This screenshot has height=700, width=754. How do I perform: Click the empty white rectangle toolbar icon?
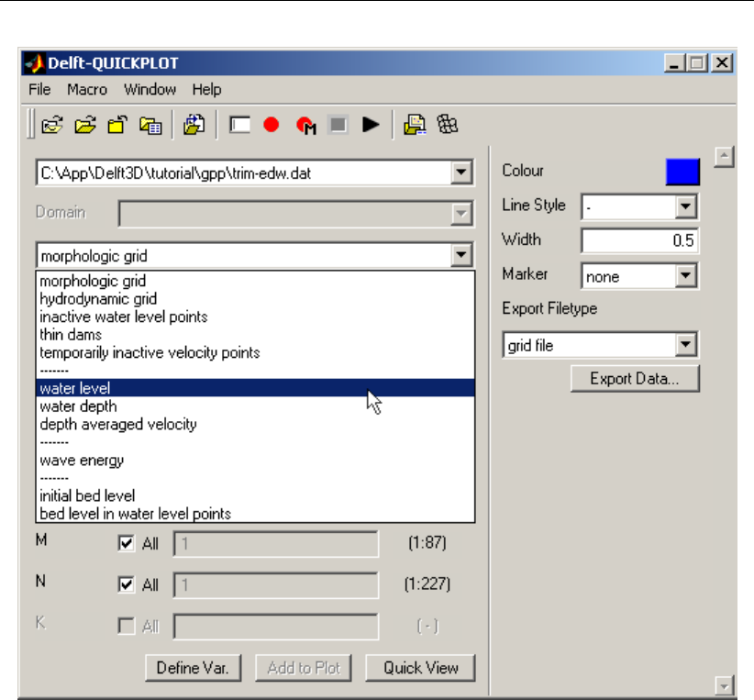(239, 125)
